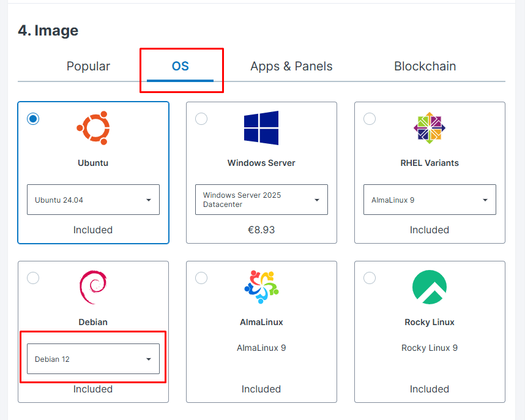
Task: Expand the AlmaLinux 9 RHEL variants dropdown
Action: point(430,200)
